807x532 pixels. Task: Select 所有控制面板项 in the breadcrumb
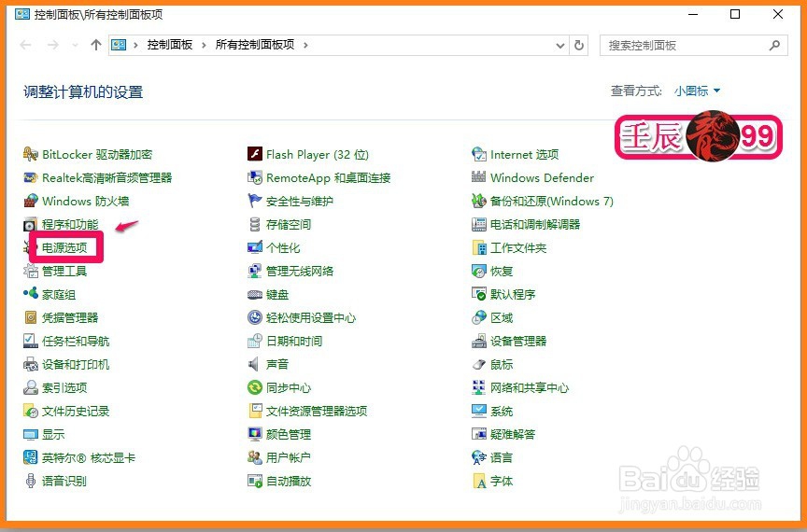pyautogui.click(x=255, y=45)
